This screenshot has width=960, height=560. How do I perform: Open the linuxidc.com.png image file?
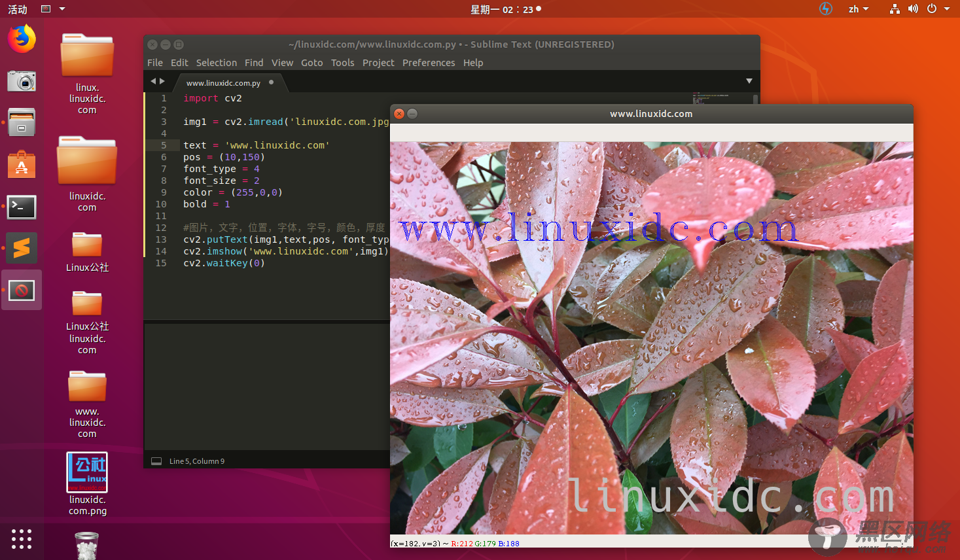pos(87,483)
